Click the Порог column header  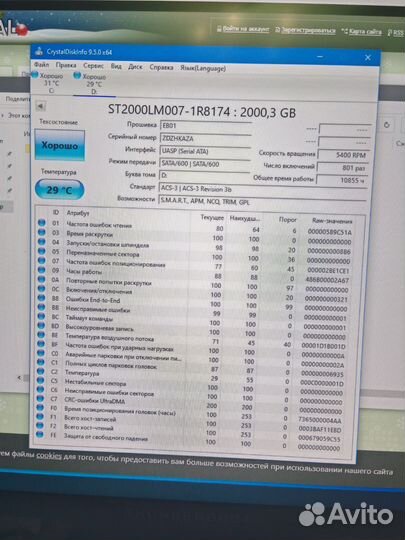[288, 219]
